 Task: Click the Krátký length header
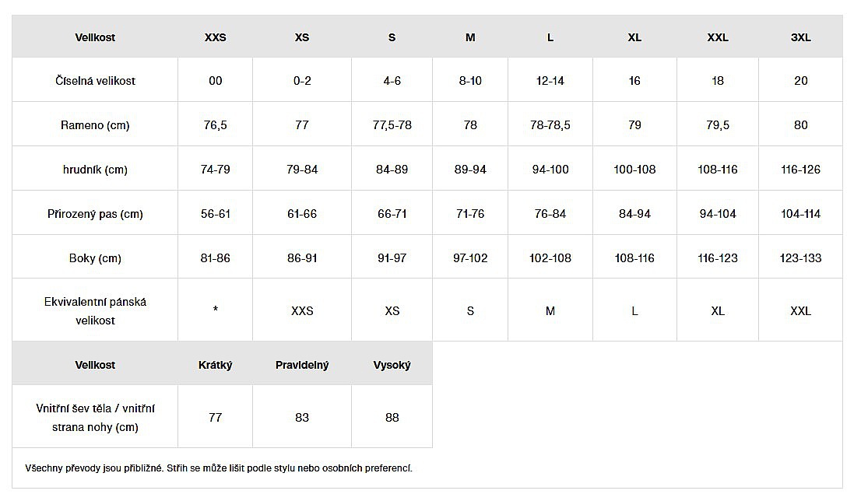[x=215, y=365]
